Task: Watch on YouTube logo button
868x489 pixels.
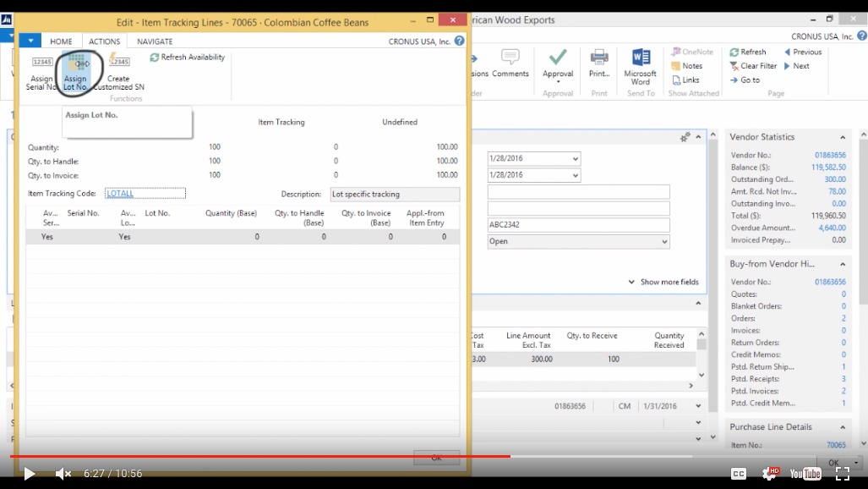Action: click(x=805, y=474)
